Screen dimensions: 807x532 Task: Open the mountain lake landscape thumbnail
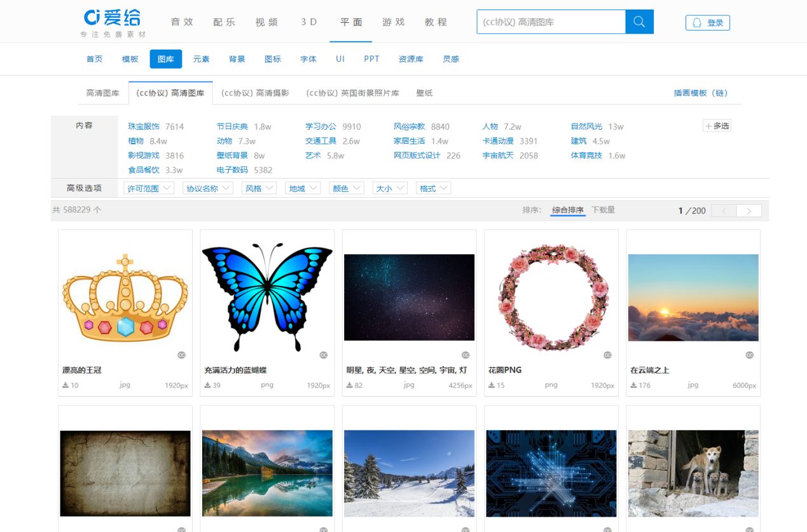pyautogui.click(x=267, y=474)
